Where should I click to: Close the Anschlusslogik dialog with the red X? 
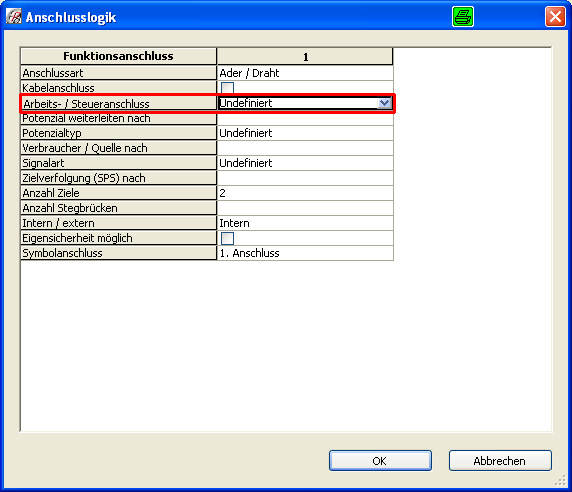tap(555, 17)
